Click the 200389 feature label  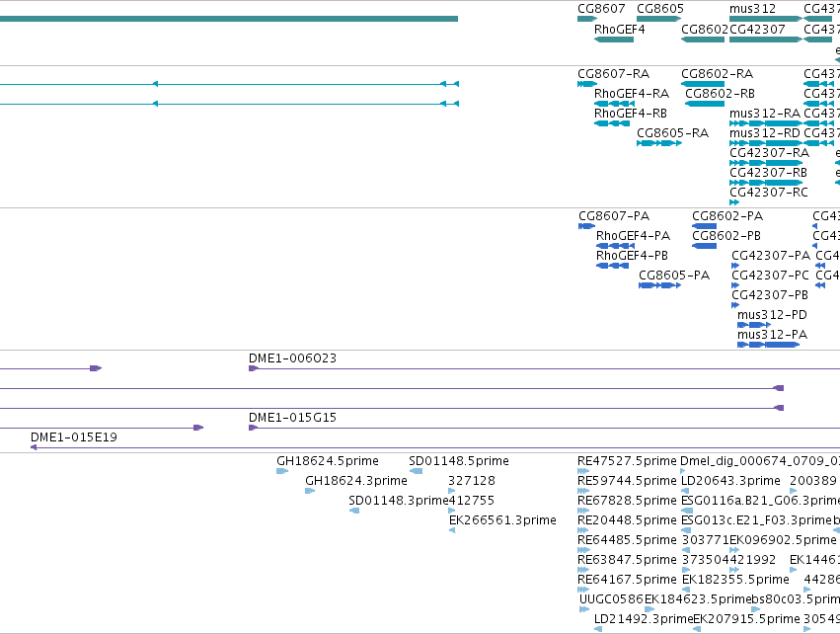pyautogui.click(x=813, y=481)
